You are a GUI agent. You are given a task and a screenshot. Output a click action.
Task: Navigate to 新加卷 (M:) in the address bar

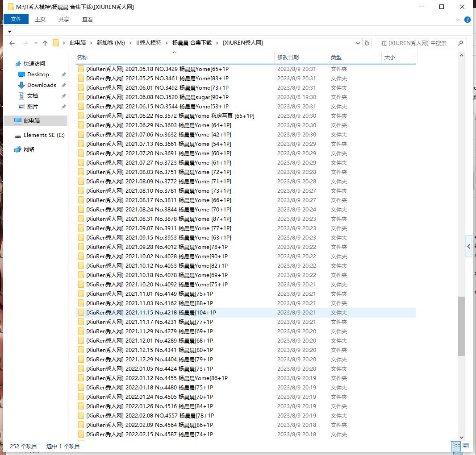tap(111, 43)
